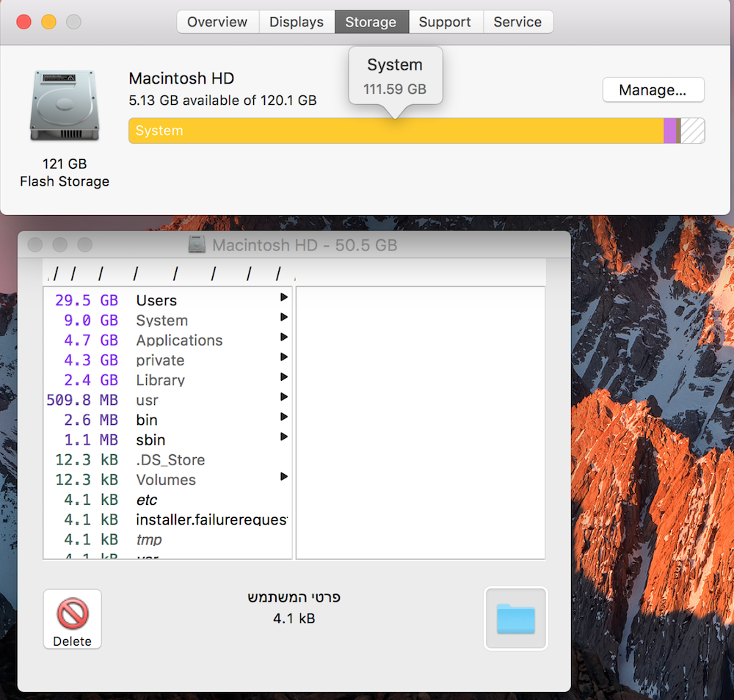The height and width of the screenshot is (700, 734).
Task: Click the Manage... button
Action: click(x=653, y=90)
